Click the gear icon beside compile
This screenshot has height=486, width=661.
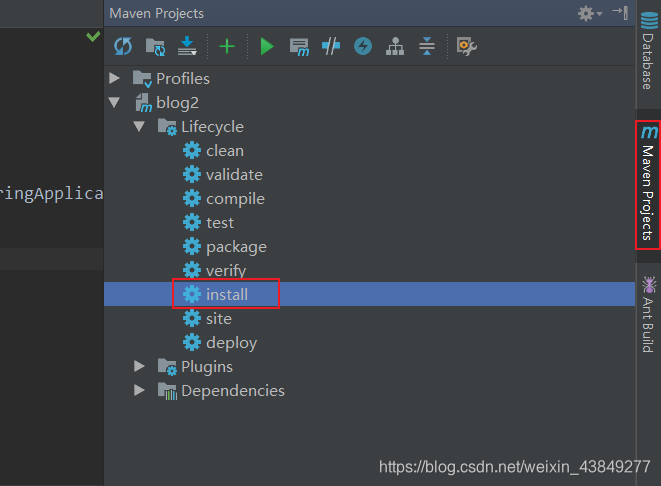192,199
